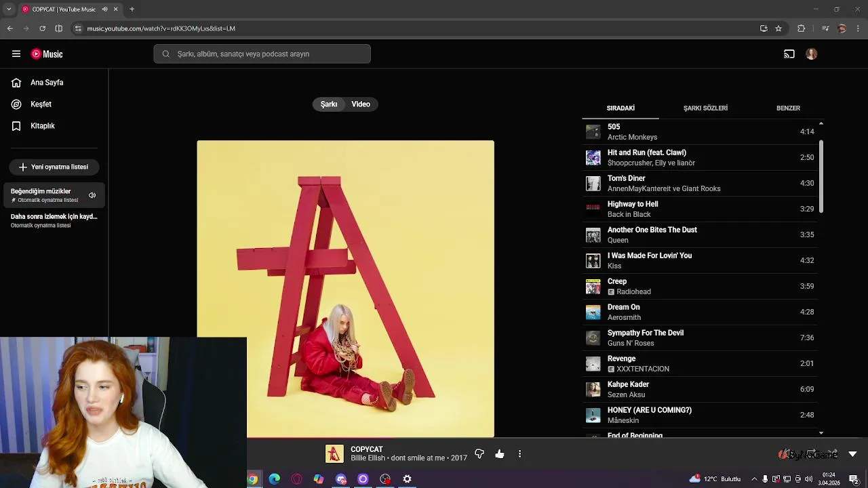The image size is (868, 488).
Task: Mute the tab via speaker icon
Action: tap(104, 9)
